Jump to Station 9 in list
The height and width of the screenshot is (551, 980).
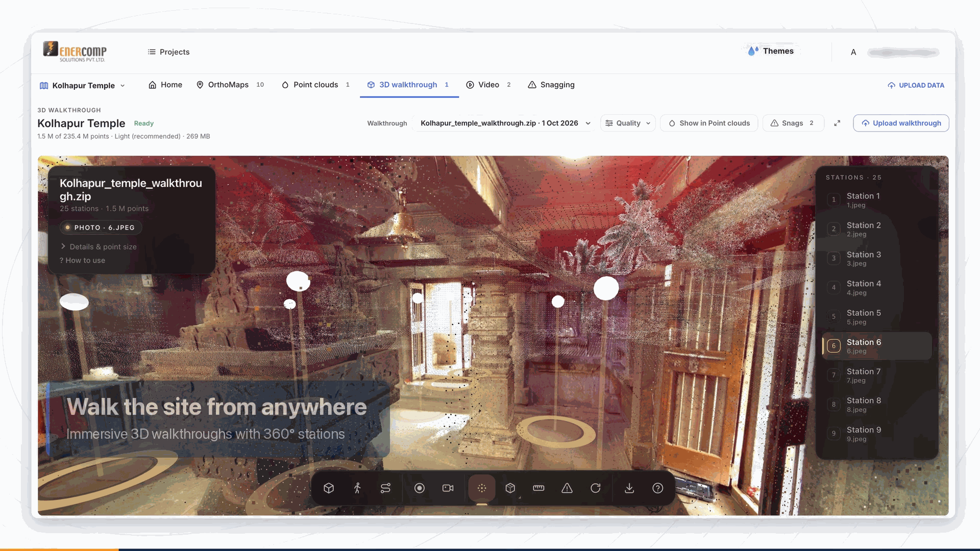pos(877,434)
